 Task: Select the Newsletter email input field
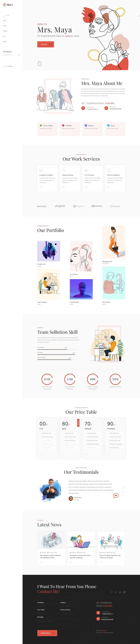[10, 55]
